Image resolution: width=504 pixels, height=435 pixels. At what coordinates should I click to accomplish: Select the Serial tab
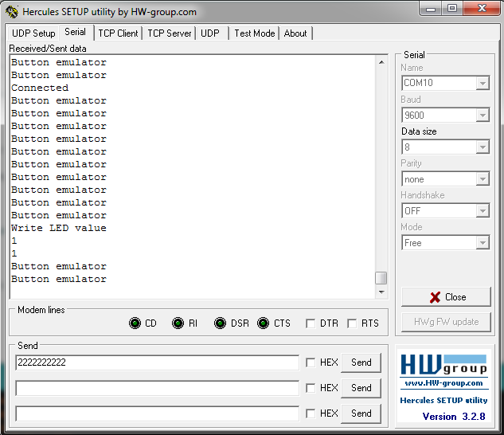(76, 32)
